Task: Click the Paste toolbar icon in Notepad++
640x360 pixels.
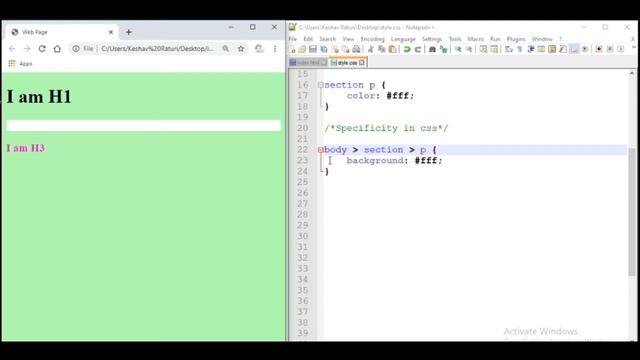Action: (x=392, y=49)
